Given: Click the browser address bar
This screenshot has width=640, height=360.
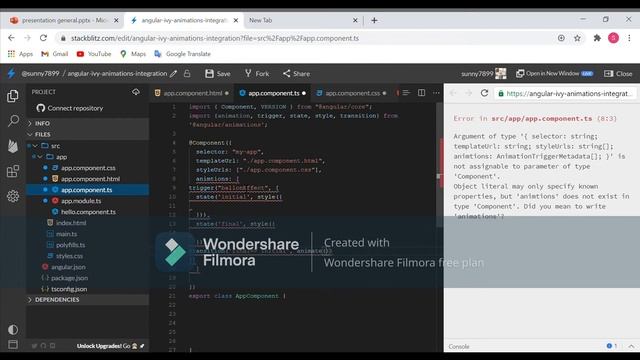Looking at the screenshot, I should (306, 38).
